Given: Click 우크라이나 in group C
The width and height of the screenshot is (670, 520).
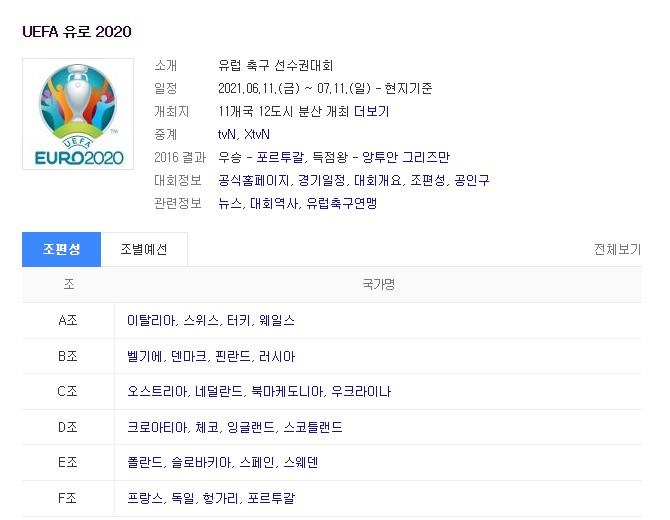Looking at the screenshot, I should (x=361, y=391).
